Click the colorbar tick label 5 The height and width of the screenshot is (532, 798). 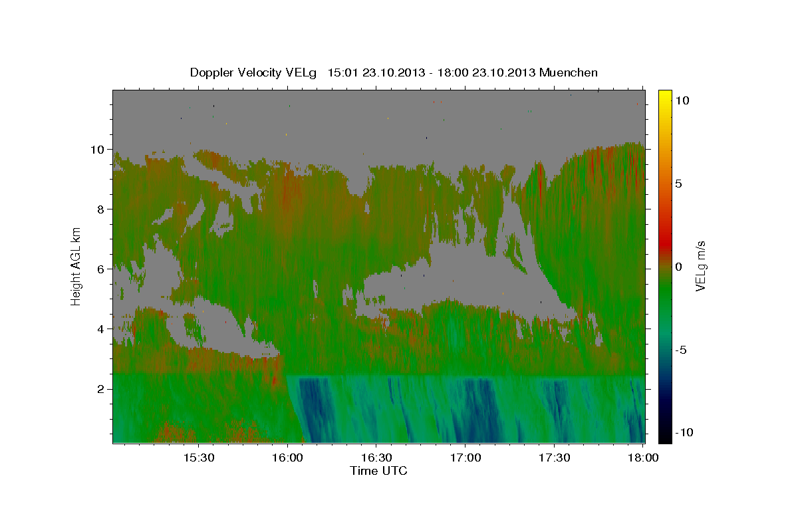(x=679, y=184)
